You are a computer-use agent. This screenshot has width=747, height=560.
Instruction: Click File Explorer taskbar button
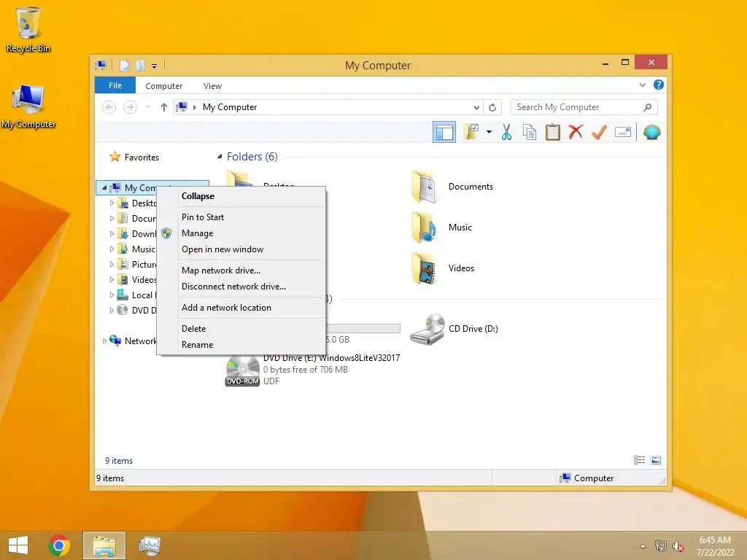[104, 545]
